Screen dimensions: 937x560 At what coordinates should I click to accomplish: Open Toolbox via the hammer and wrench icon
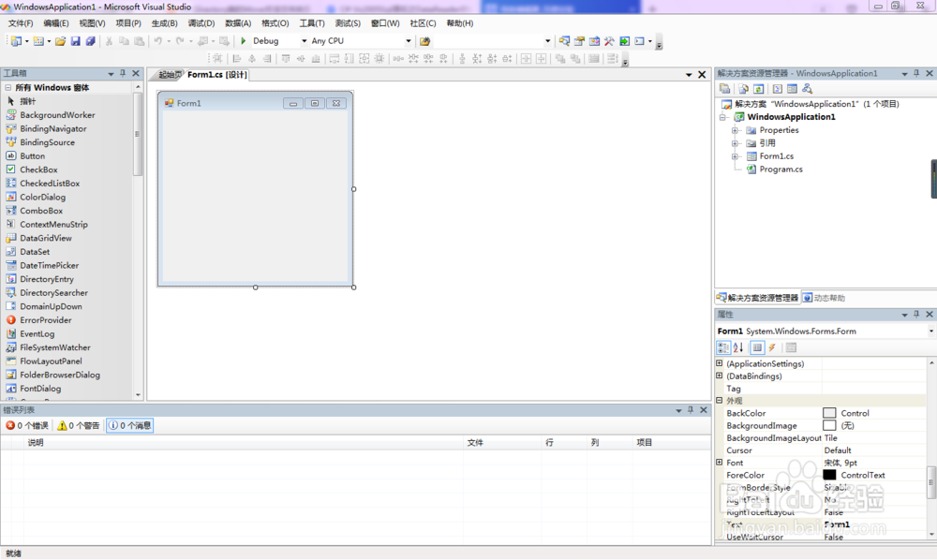point(609,41)
